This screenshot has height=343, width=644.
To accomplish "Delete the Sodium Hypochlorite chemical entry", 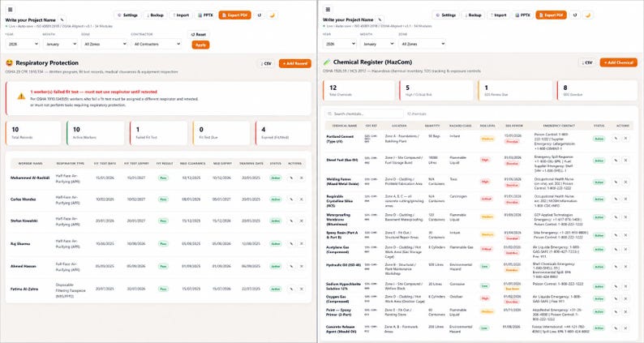I will tap(625, 286).
